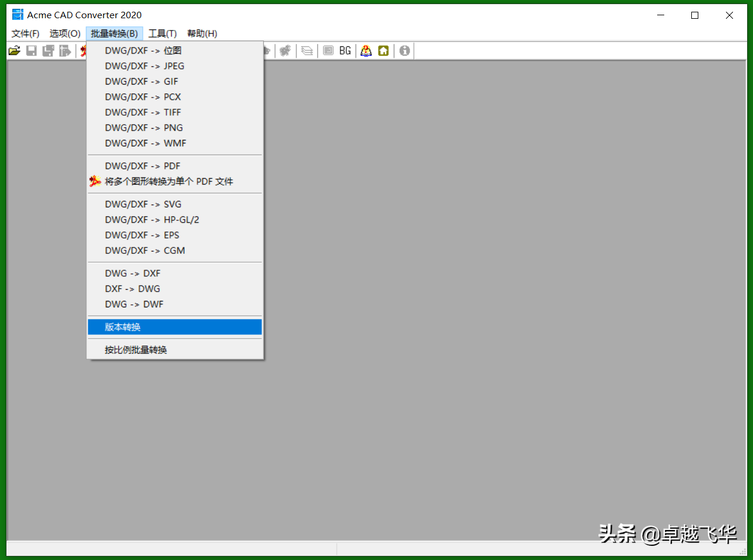The width and height of the screenshot is (753, 560).
Task: Select 将多个图形转换为单个 PDF 文件 menu entry
Action: click(175, 182)
